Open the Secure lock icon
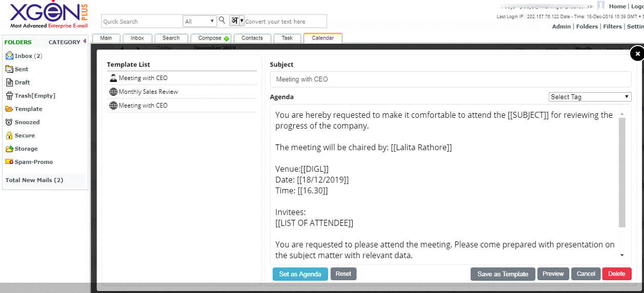The width and height of the screenshot is (644, 293). coord(9,136)
